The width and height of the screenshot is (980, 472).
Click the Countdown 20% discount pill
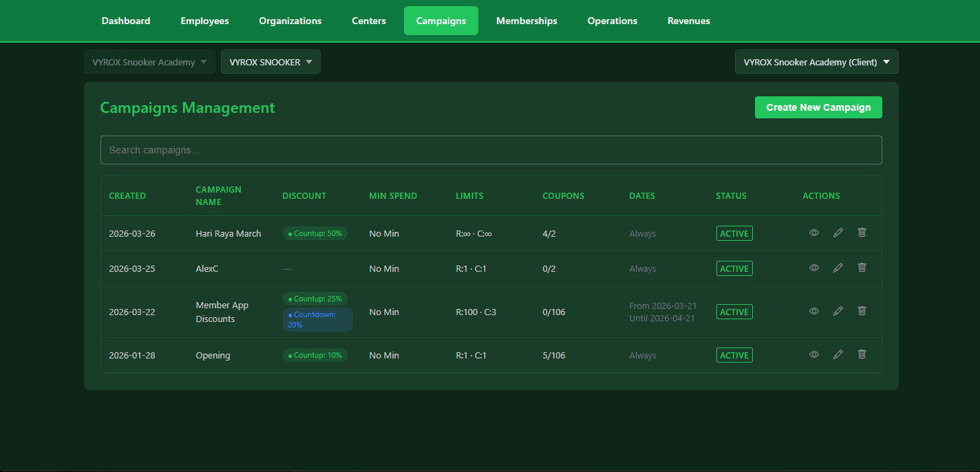point(317,319)
